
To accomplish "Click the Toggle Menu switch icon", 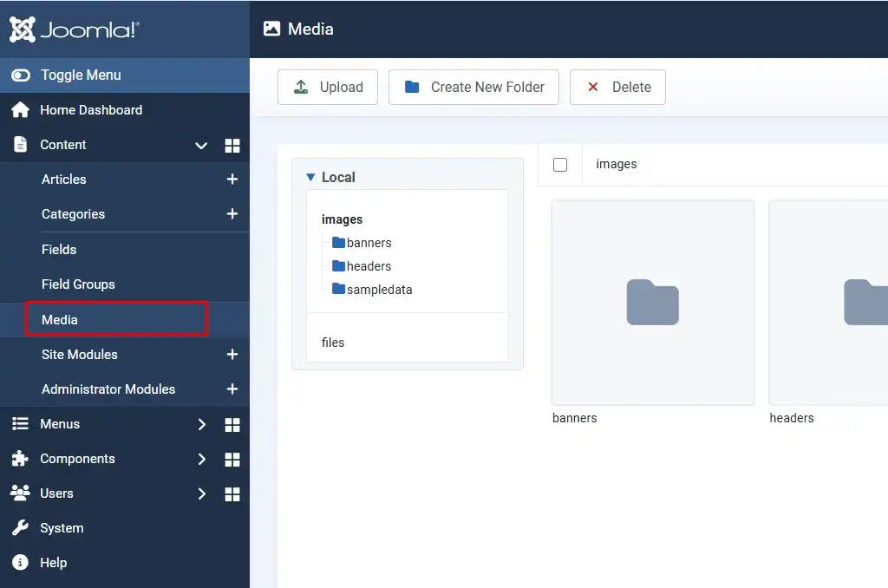I will 21,75.
